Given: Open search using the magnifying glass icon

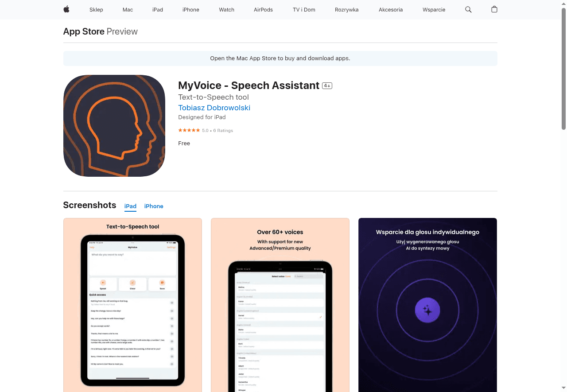Looking at the screenshot, I should click(468, 9).
